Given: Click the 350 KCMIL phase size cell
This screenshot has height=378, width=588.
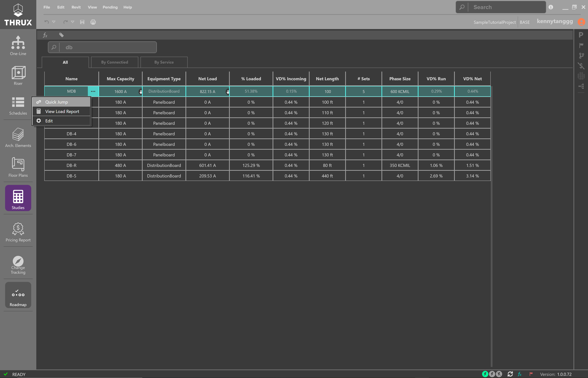Looking at the screenshot, I should [x=400, y=165].
